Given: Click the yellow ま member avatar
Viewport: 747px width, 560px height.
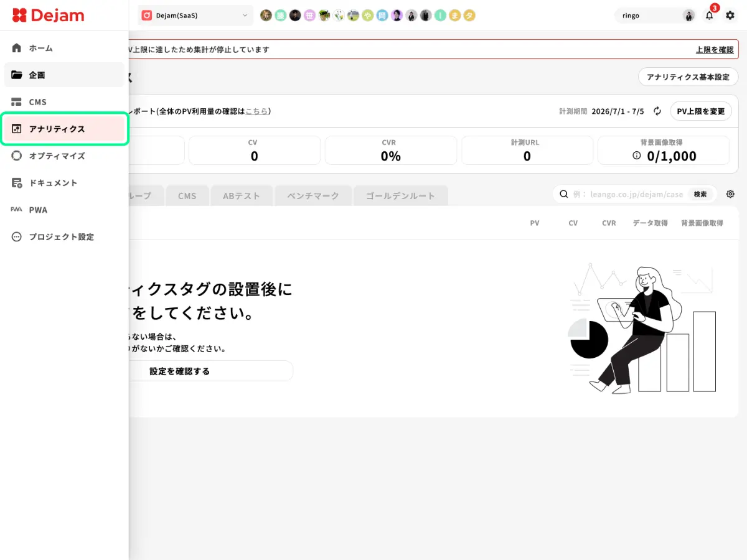Looking at the screenshot, I should tap(455, 16).
